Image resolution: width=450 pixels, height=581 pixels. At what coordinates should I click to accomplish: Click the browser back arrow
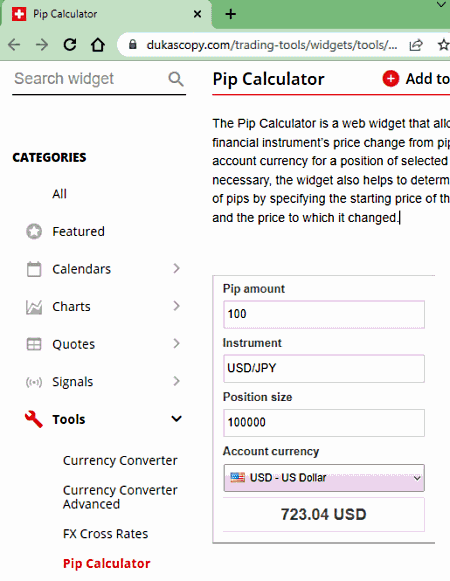(x=14, y=45)
